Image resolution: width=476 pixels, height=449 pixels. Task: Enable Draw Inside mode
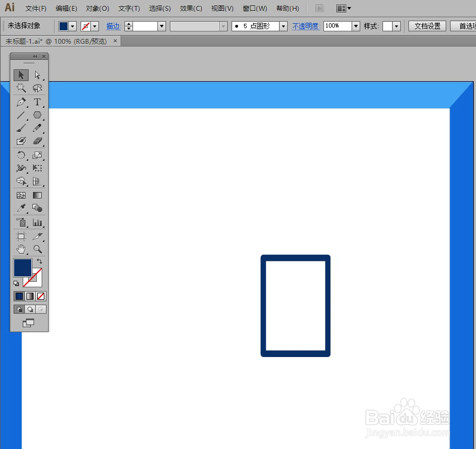[41, 309]
